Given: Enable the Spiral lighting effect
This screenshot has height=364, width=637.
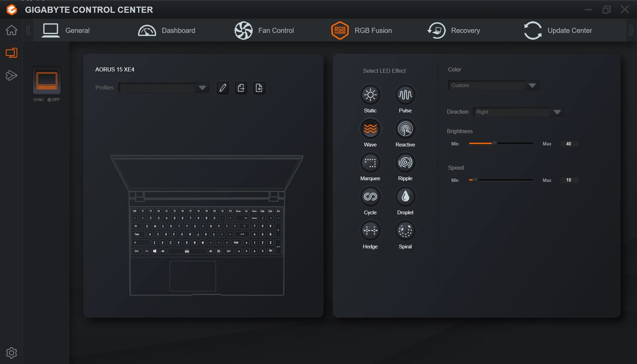Looking at the screenshot, I should pyautogui.click(x=405, y=230).
